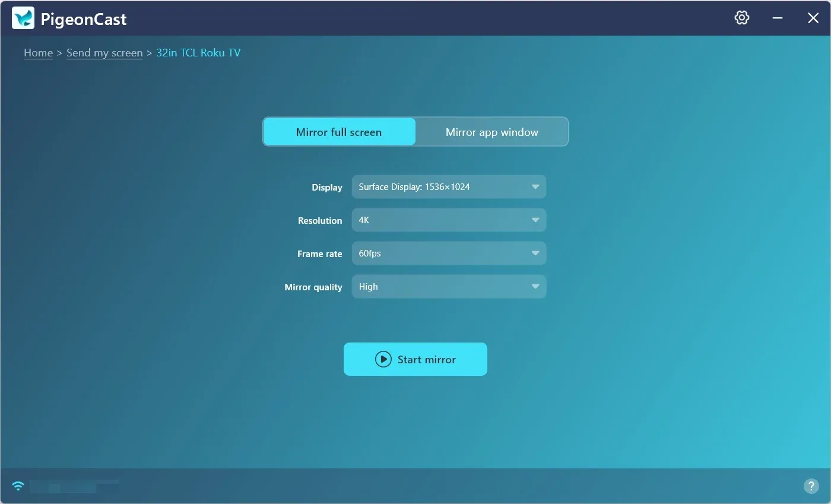The image size is (831, 504).
Task: Switch to Mirror full screen tab
Action: coord(339,132)
